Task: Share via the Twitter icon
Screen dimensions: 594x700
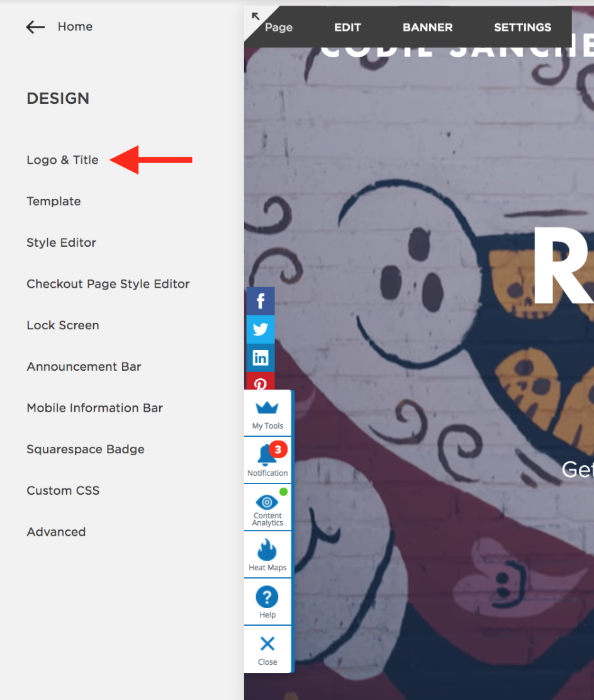Action: pos(261,329)
